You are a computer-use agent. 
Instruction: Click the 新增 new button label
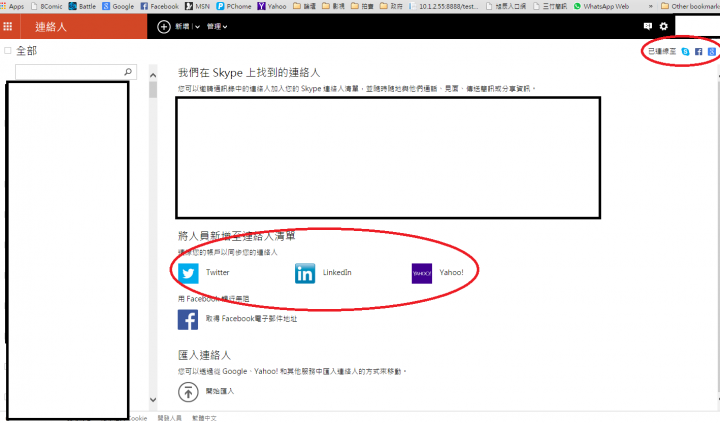(x=182, y=27)
